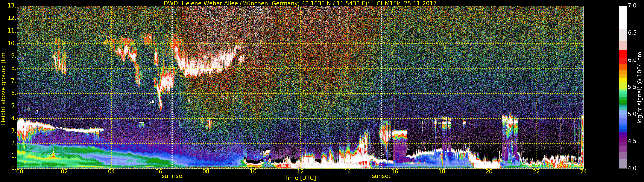This screenshot has width=644, height=182.
Task: Click the time axis tick label '02'
Action: point(64,172)
